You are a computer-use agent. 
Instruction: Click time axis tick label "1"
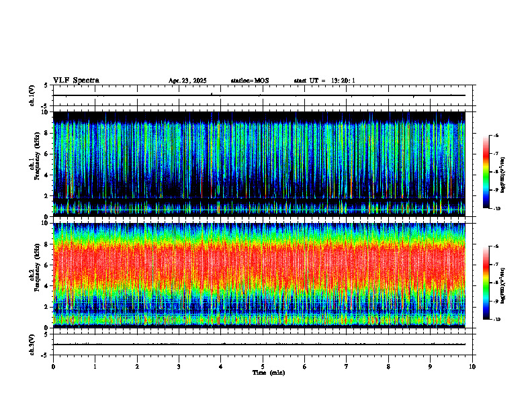pyautogui.click(x=95, y=367)
